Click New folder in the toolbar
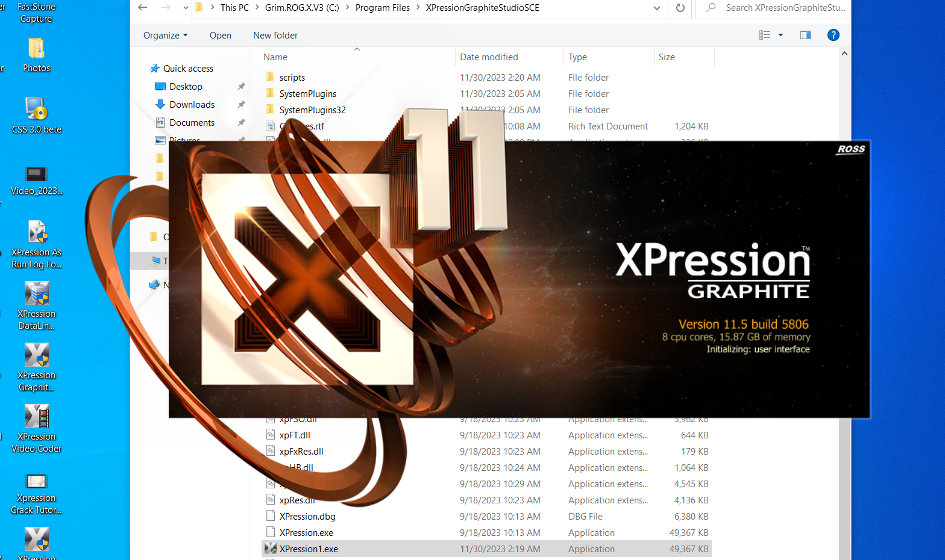This screenshot has height=560, width=945. tap(275, 36)
